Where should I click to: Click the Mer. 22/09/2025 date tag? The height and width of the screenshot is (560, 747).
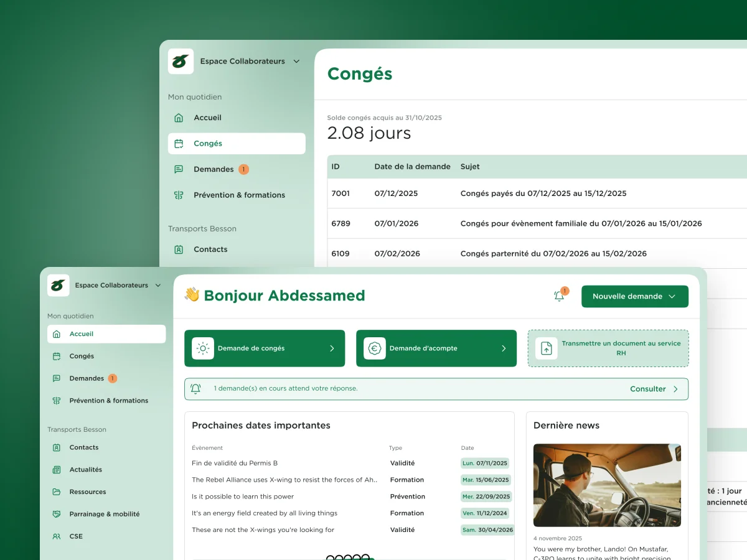(x=487, y=497)
